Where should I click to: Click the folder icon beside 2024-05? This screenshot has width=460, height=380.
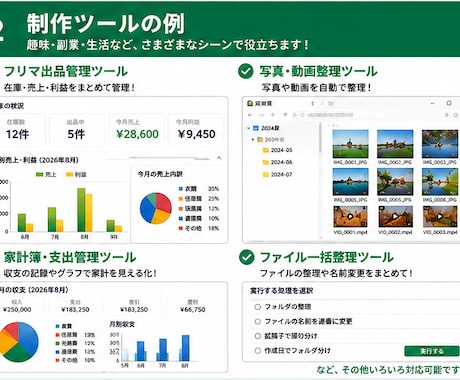[266, 150]
